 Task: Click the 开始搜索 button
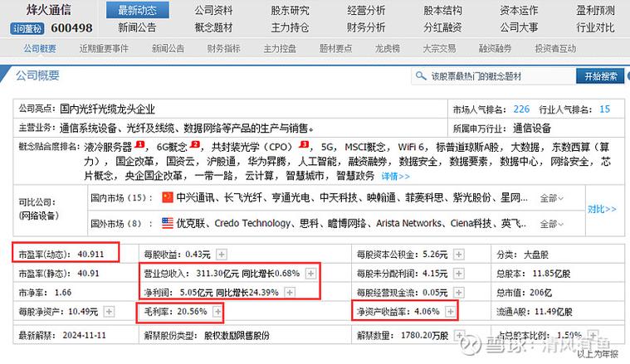click(601, 76)
